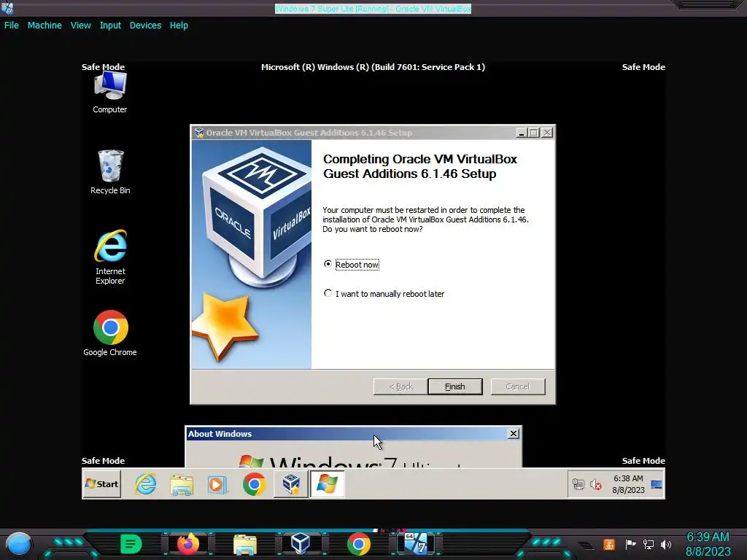Click the guest Start button
747x560 pixels.
point(102,484)
